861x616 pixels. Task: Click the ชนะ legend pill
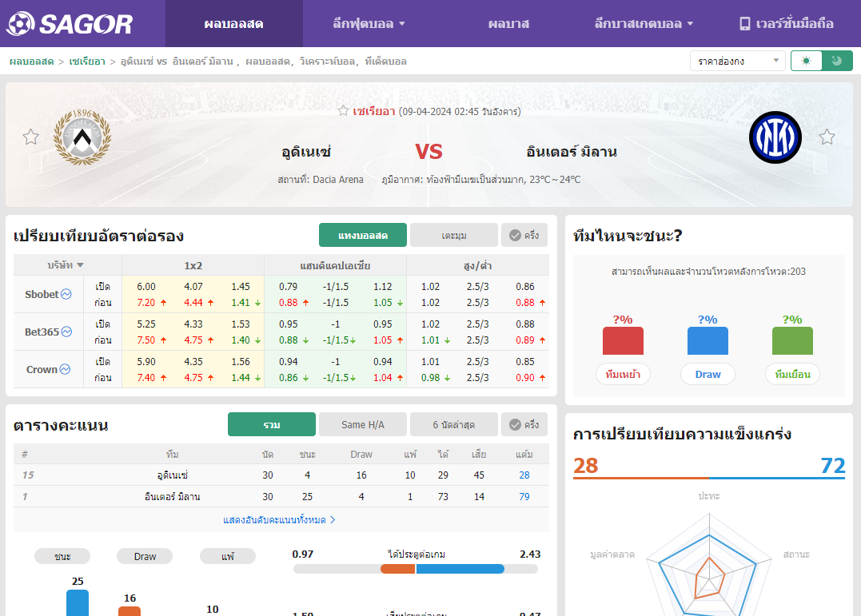(62, 556)
